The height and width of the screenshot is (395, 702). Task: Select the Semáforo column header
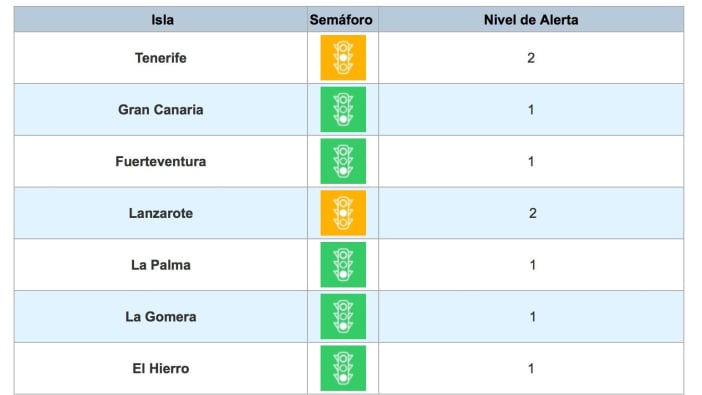(341, 20)
